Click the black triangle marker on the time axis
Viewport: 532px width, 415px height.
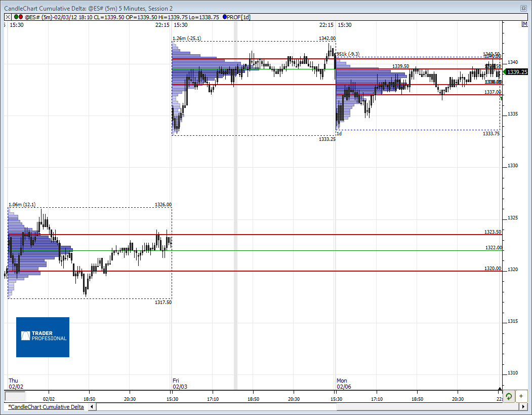(500, 389)
